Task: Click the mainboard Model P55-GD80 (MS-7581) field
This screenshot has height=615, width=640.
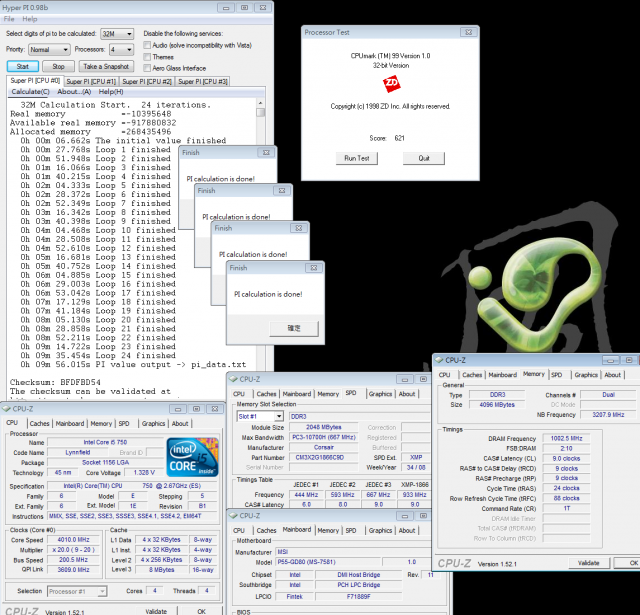Action: [329, 562]
